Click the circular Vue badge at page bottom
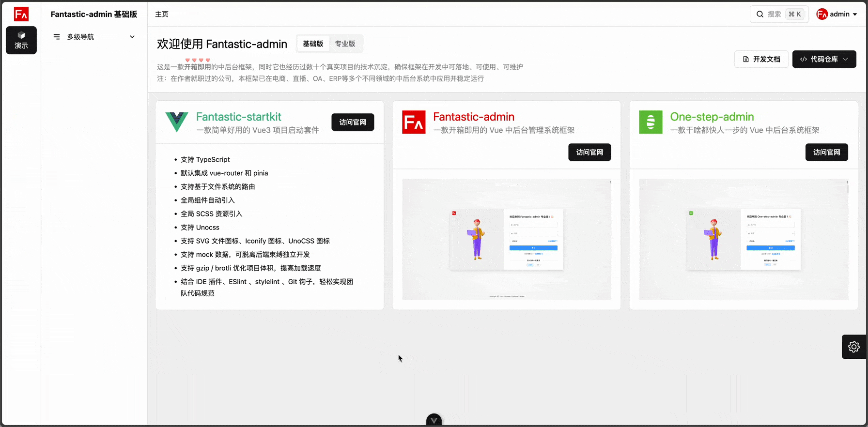Viewport: 868px width, 427px height. (x=434, y=420)
